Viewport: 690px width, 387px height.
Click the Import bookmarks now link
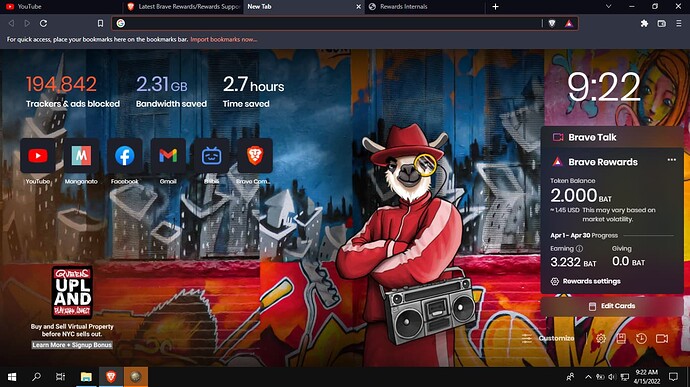click(224, 40)
